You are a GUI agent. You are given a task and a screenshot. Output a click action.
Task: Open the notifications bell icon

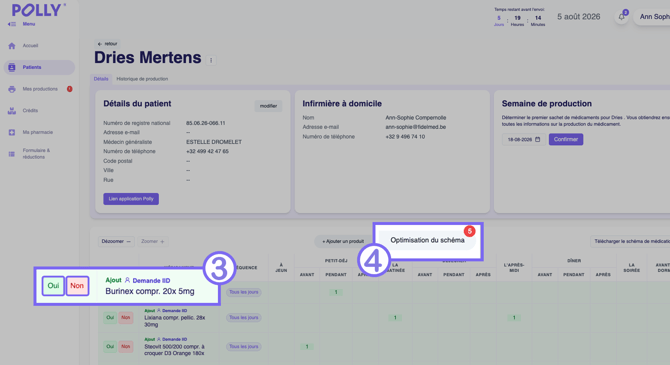(621, 17)
